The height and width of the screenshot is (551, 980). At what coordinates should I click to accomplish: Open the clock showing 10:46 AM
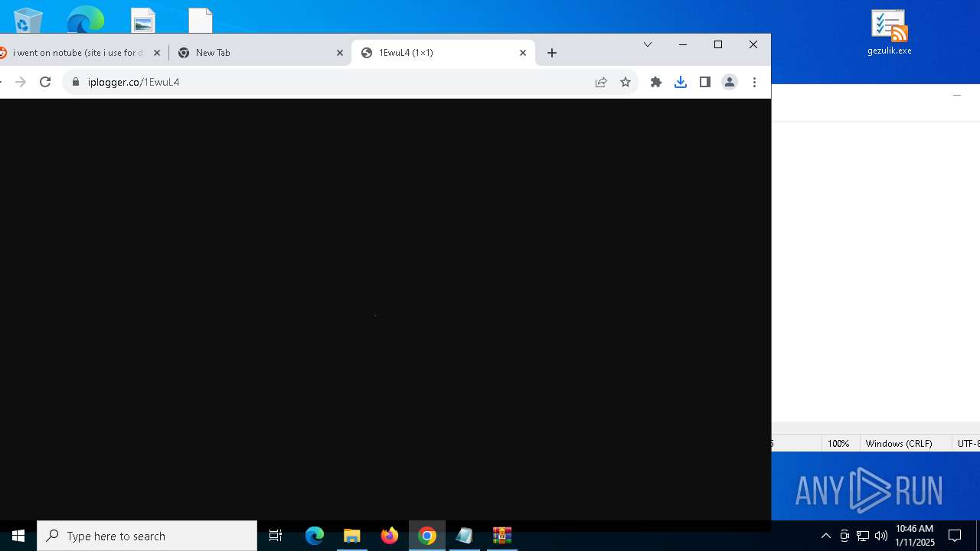click(915, 536)
